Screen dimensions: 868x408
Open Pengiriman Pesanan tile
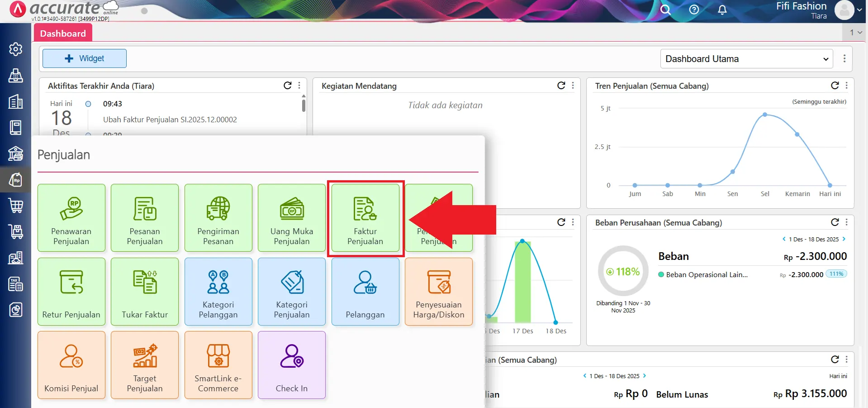(x=218, y=218)
